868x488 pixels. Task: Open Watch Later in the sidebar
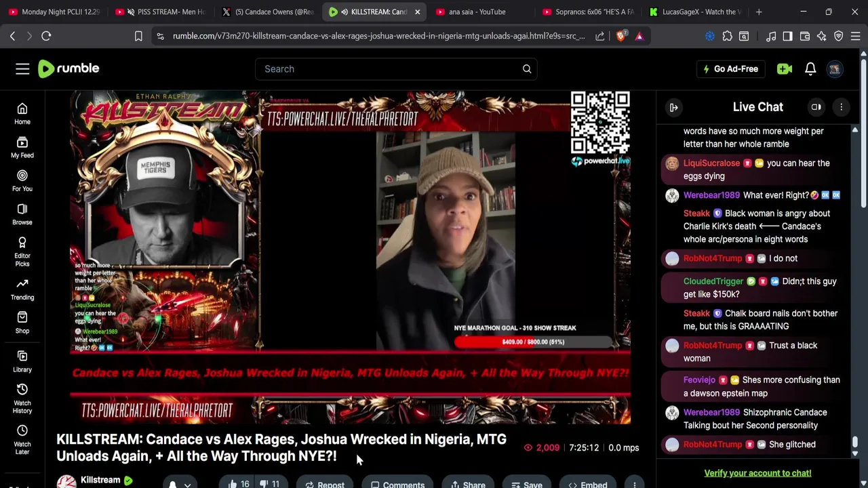[22, 439]
